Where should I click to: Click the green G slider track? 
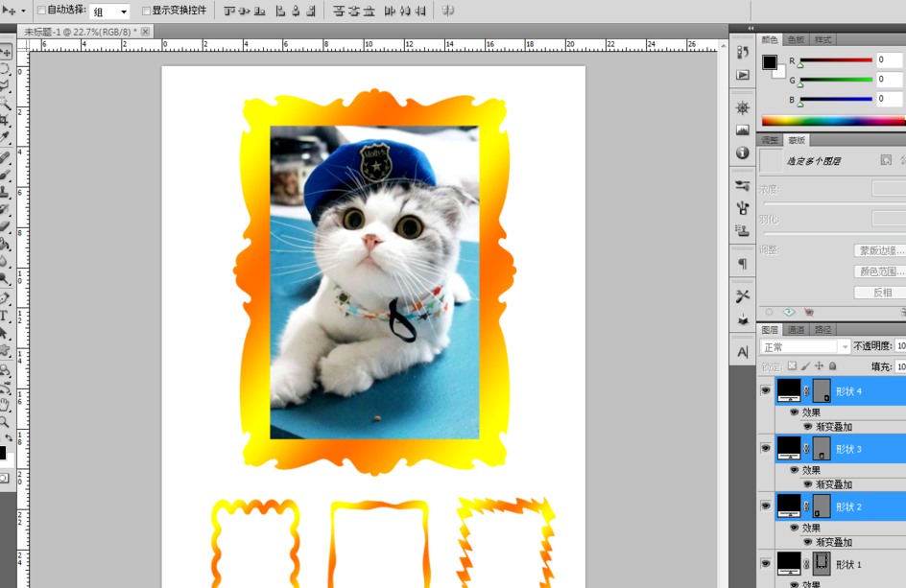tap(836, 80)
